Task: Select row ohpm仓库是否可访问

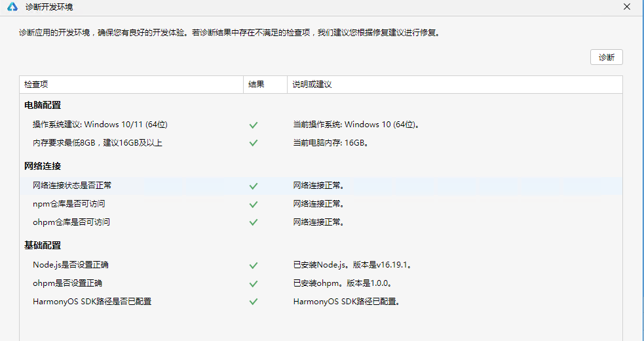Action: [x=321, y=222]
